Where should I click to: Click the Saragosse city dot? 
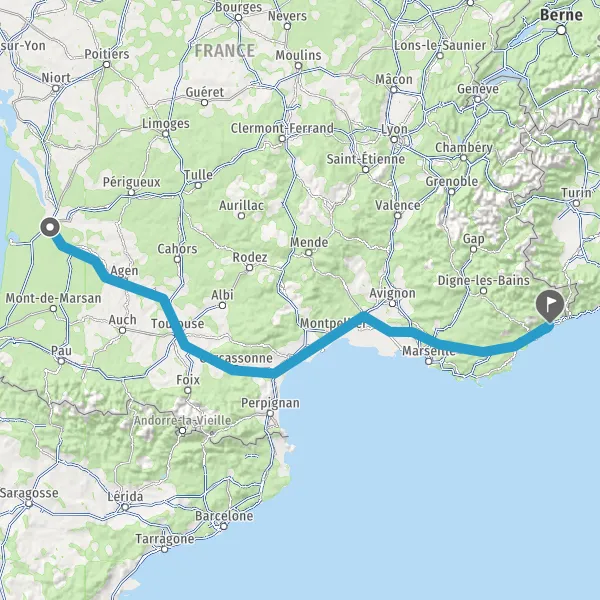pos(29,504)
